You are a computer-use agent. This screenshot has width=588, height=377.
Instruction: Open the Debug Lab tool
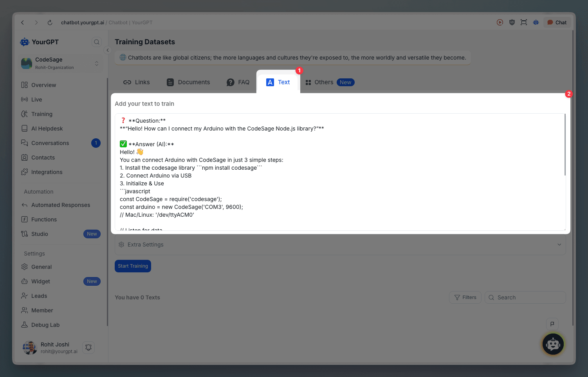tap(45, 324)
